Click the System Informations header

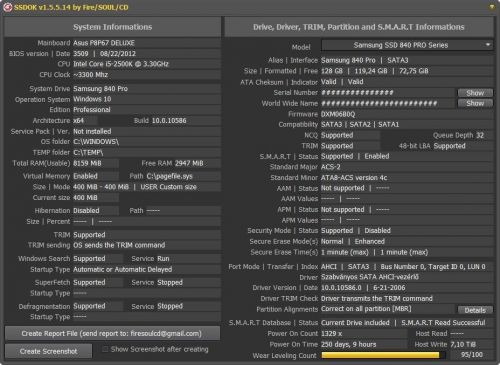click(112, 27)
